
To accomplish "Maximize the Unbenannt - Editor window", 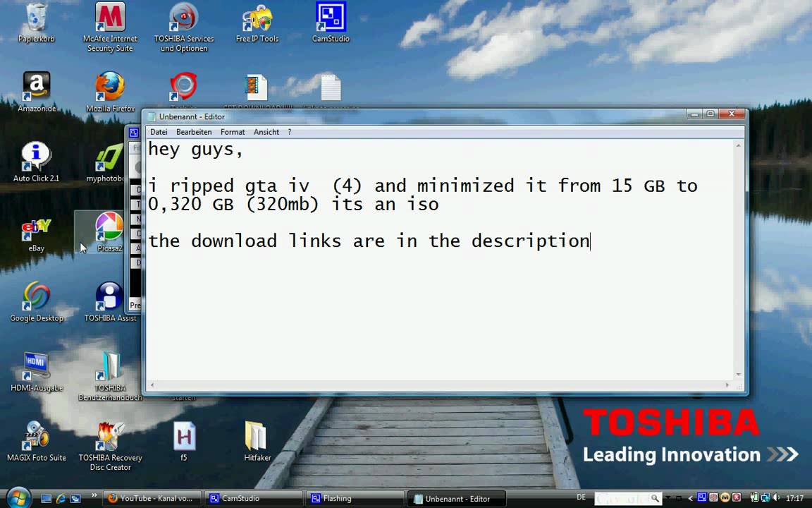I will coord(710,114).
